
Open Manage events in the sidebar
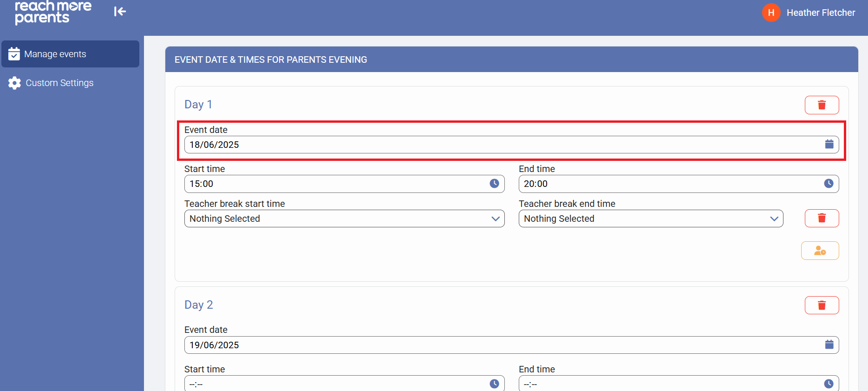(x=71, y=54)
